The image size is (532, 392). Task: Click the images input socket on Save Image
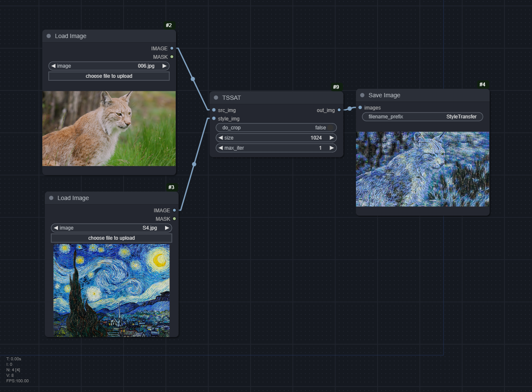click(x=360, y=107)
